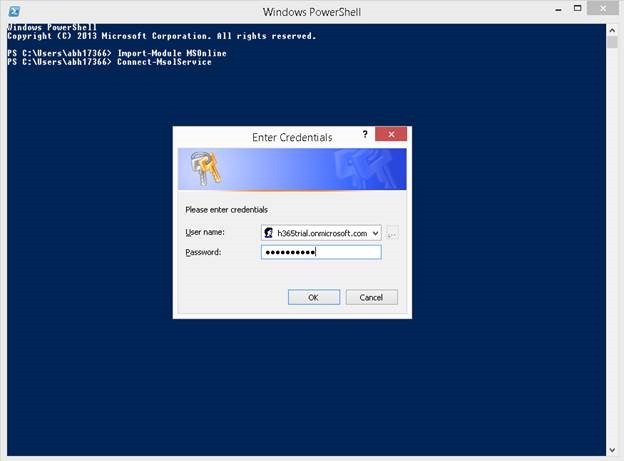Click the Password label text
This screenshot has height=461, width=624.
tap(203, 252)
